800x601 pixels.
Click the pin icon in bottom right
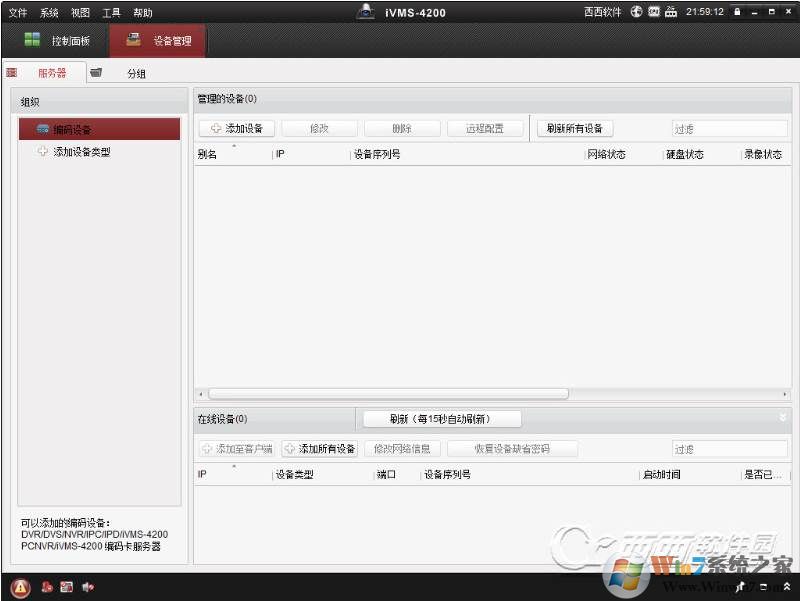tap(741, 587)
